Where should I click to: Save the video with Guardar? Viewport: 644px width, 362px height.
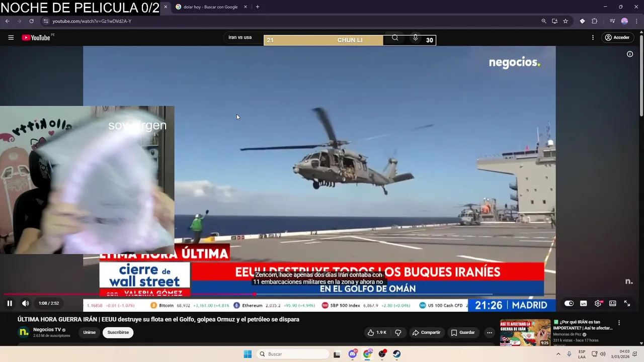[463, 332]
